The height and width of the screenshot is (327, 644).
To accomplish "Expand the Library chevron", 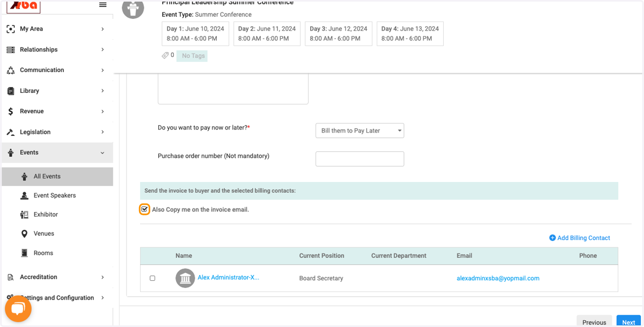I will coord(103,91).
